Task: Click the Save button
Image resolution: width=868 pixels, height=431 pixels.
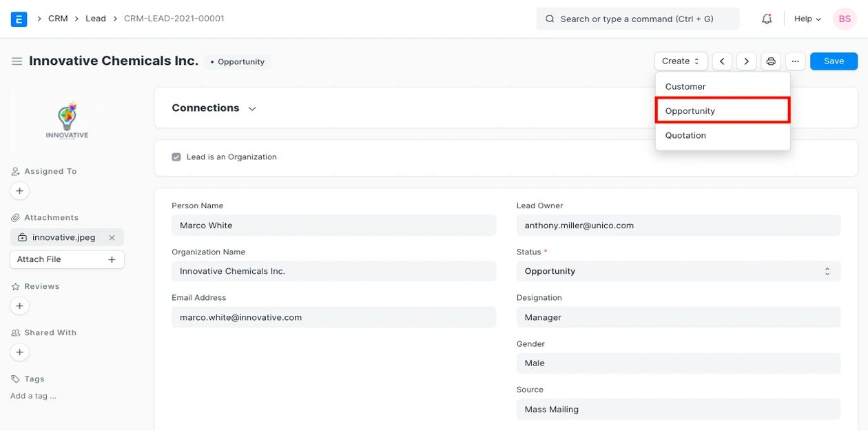Action: coord(834,61)
